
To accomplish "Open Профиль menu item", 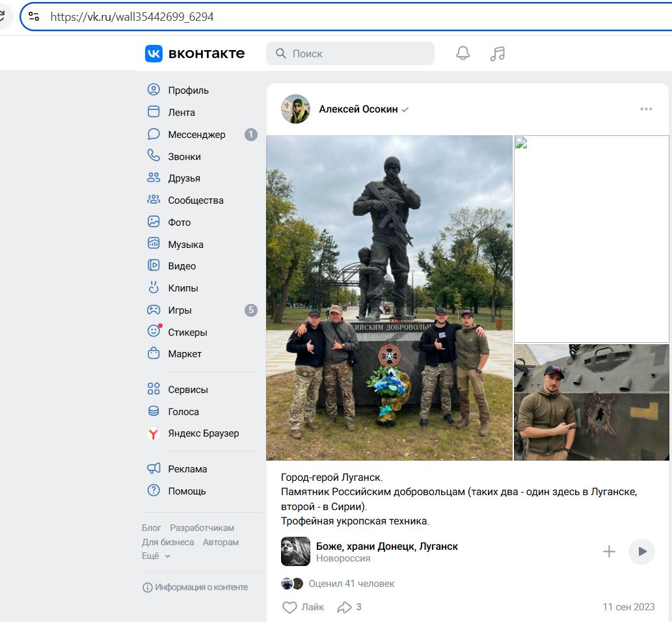I will 188,90.
